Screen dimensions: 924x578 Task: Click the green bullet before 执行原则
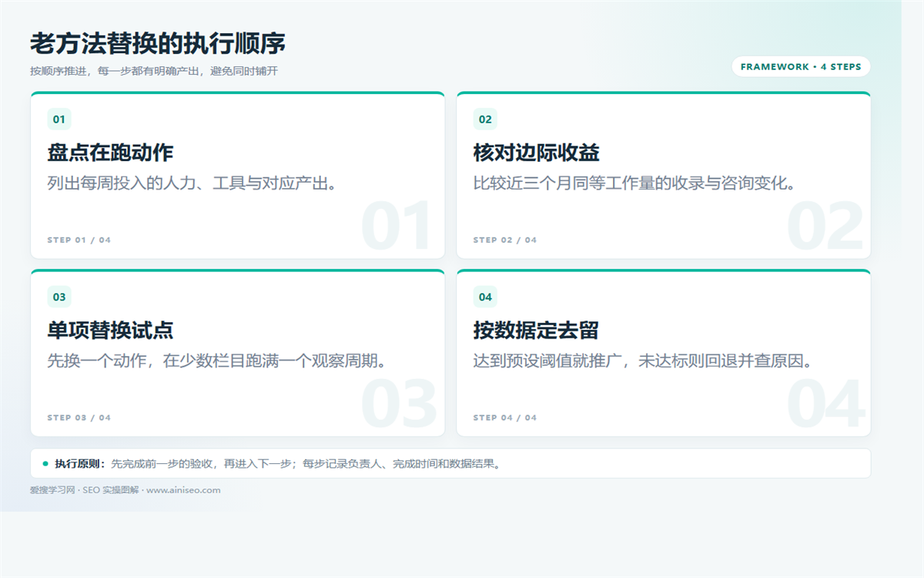click(45, 464)
